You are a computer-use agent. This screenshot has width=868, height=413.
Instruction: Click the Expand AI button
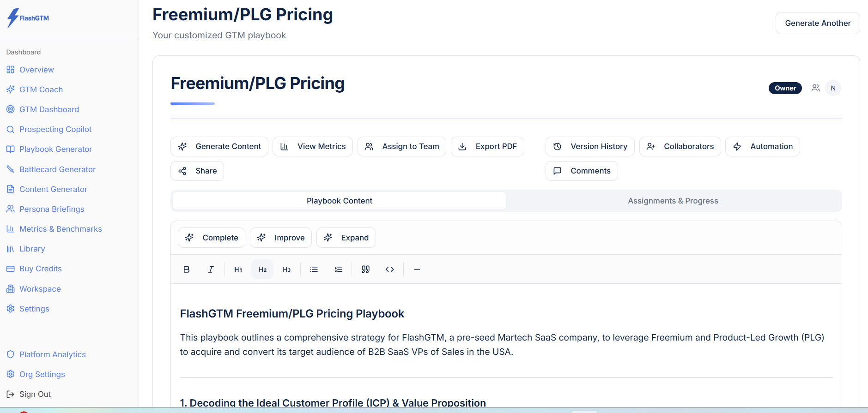tap(346, 238)
